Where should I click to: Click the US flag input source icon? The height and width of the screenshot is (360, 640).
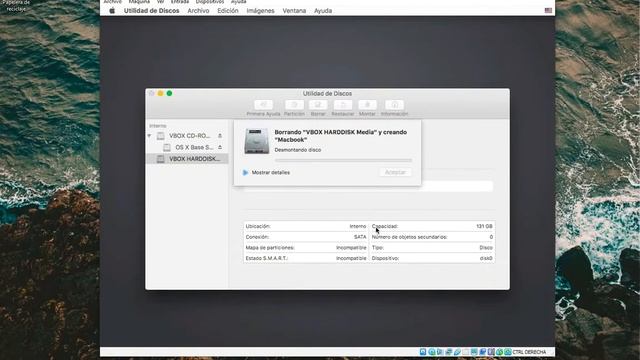(x=548, y=11)
